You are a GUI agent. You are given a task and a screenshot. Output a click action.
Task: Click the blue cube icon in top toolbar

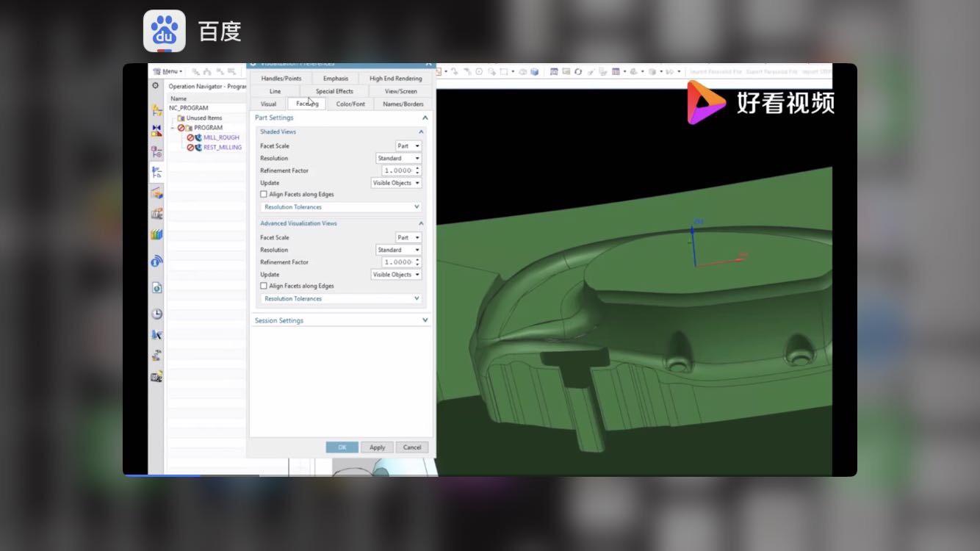[x=534, y=72]
